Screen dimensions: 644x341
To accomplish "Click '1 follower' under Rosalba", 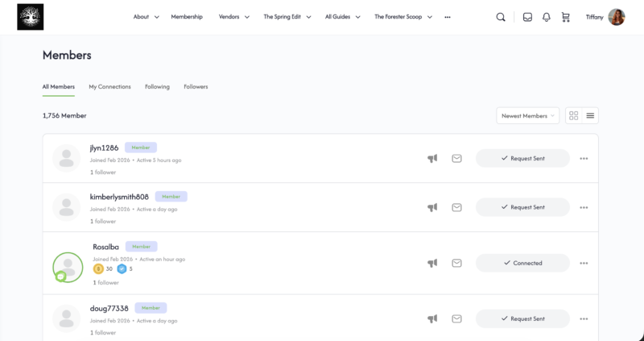I will click(x=106, y=283).
